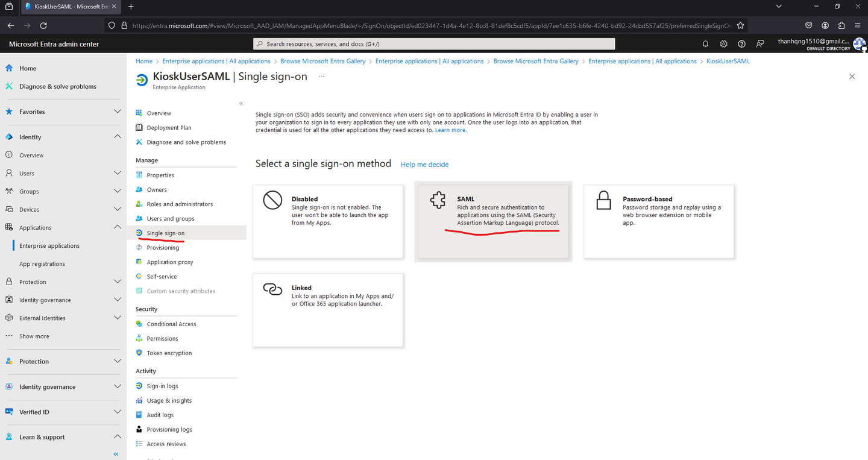Close the Single sign-on blade
The image size is (868, 460).
click(x=852, y=77)
